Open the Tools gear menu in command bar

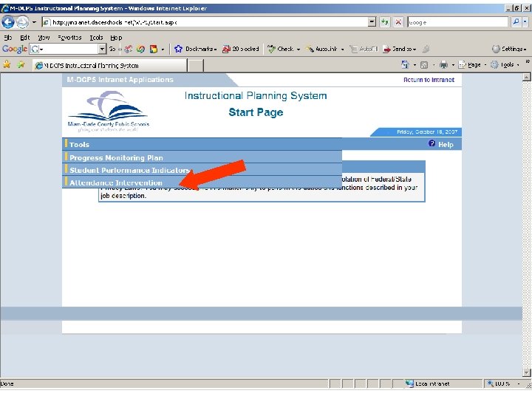[x=505, y=65]
